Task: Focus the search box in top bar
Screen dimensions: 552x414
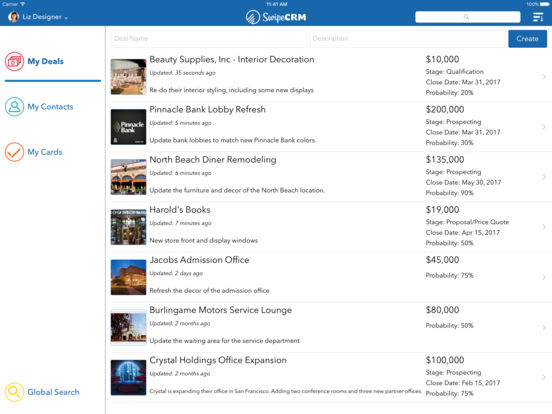Action: (468, 17)
